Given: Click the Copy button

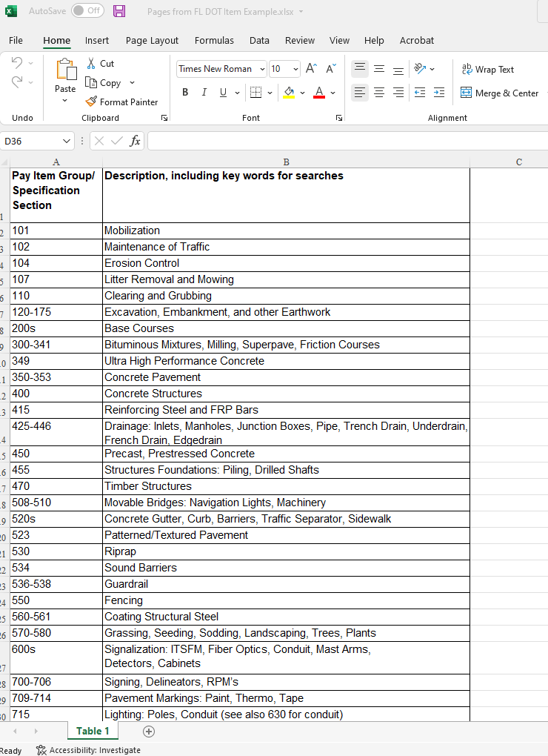Looking at the screenshot, I should pos(103,83).
